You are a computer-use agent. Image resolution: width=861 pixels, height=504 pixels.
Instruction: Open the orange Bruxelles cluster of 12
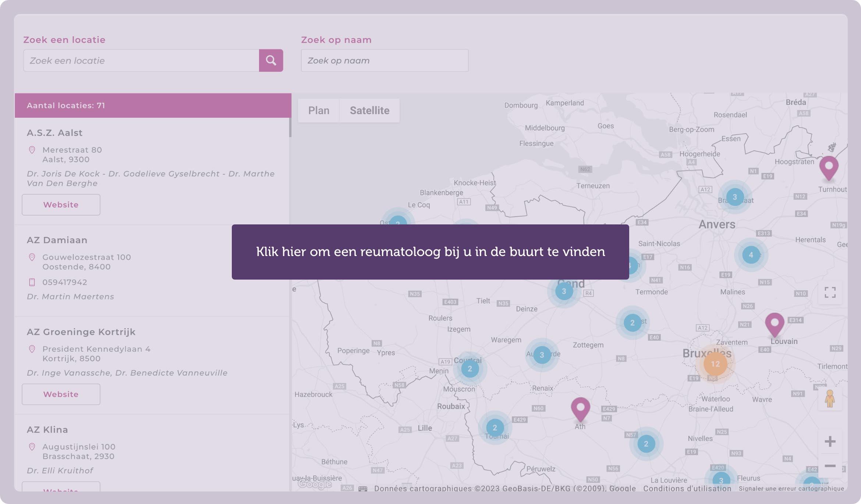715,364
